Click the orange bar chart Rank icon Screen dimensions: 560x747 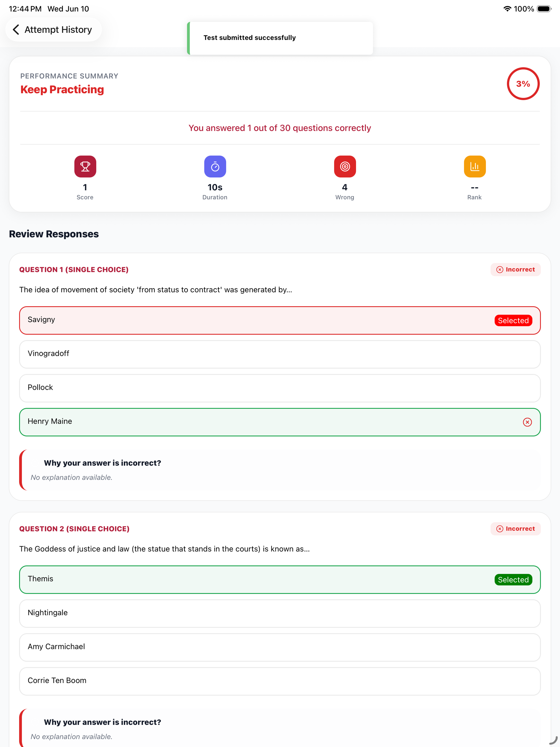474,167
